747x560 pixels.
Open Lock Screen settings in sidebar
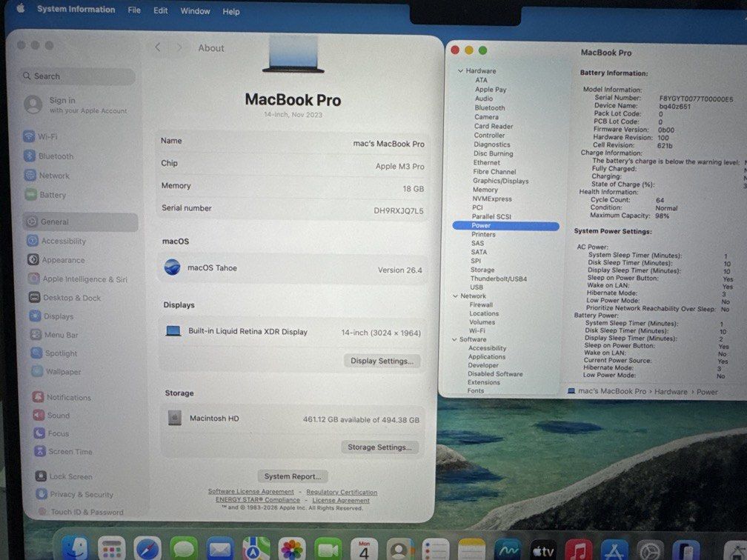click(x=64, y=476)
